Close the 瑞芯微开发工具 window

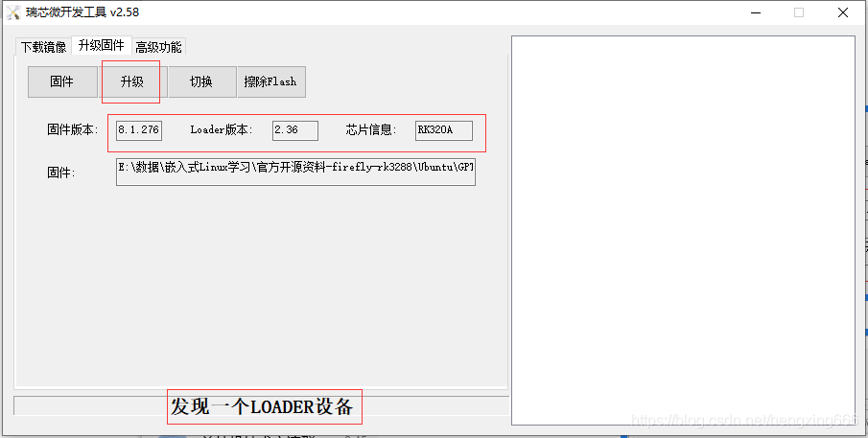tap(842, 12)
